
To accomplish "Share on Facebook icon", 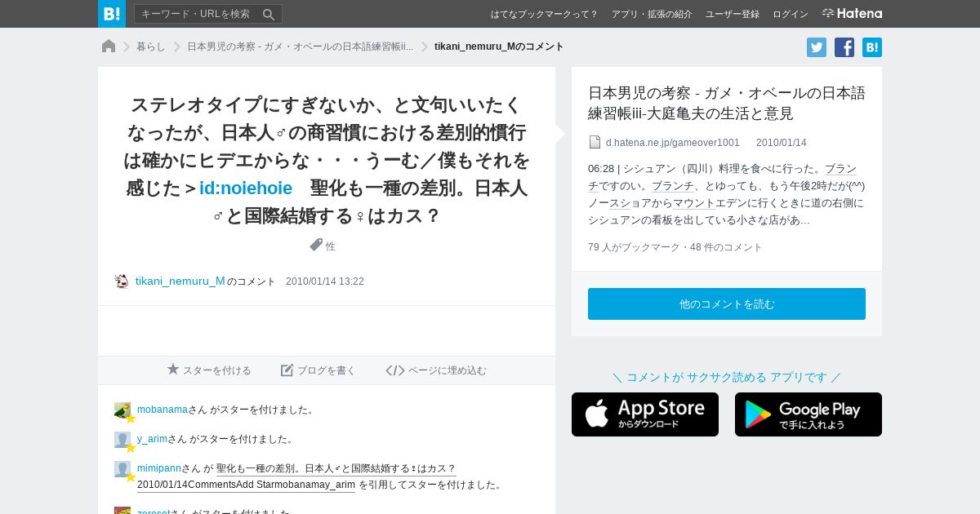I will pos(844,47).
